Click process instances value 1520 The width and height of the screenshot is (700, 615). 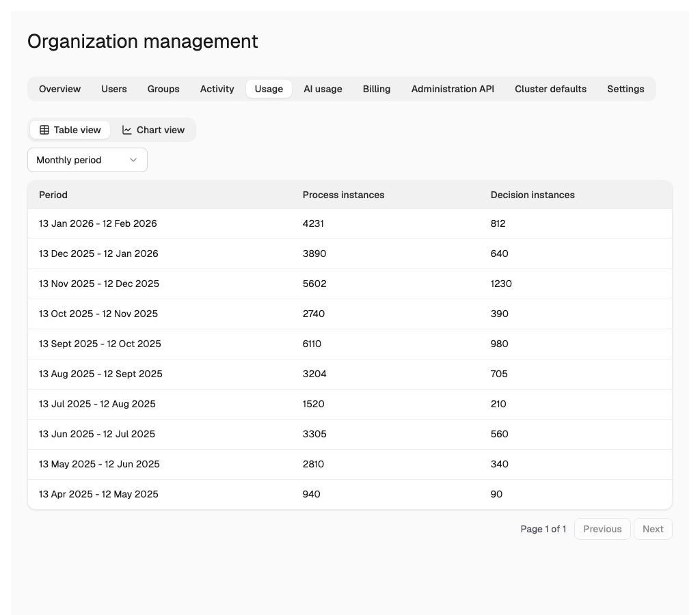click(313, 404)
